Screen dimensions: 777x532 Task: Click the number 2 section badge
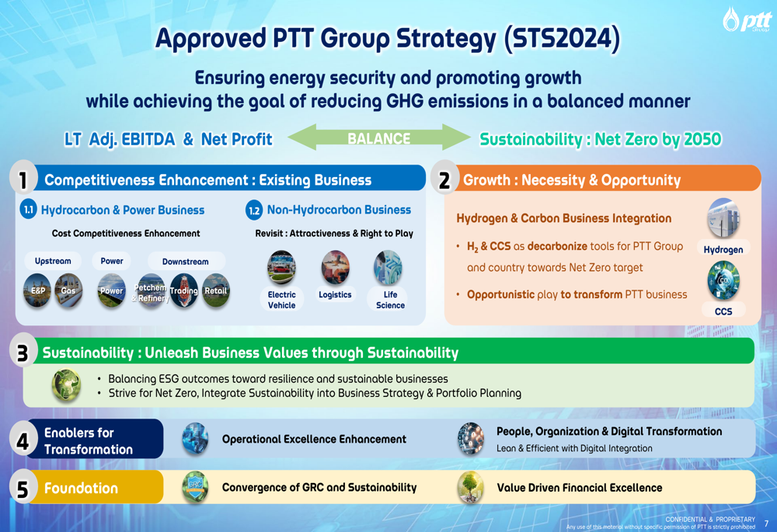[444, 179]
